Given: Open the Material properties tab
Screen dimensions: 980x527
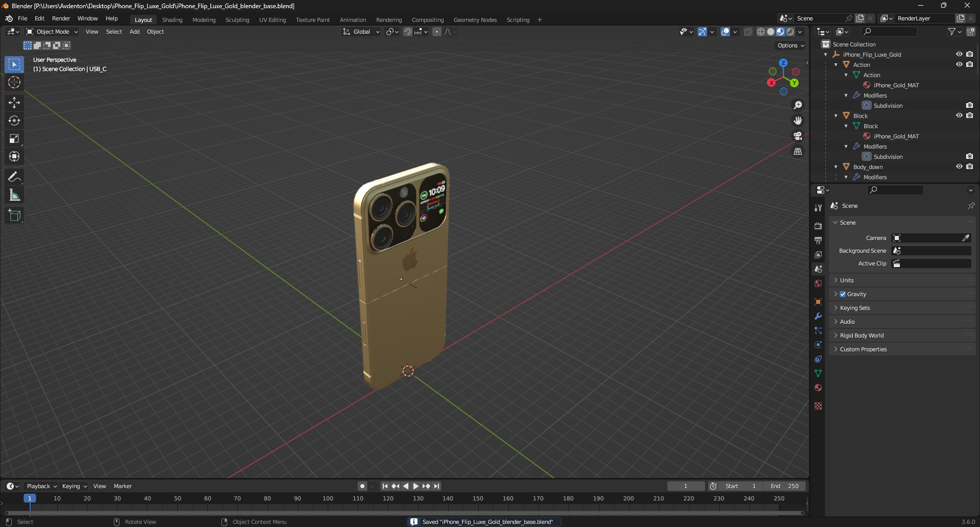Looking at the screenshot, I should pyautogui.click(x=818, y=388).
